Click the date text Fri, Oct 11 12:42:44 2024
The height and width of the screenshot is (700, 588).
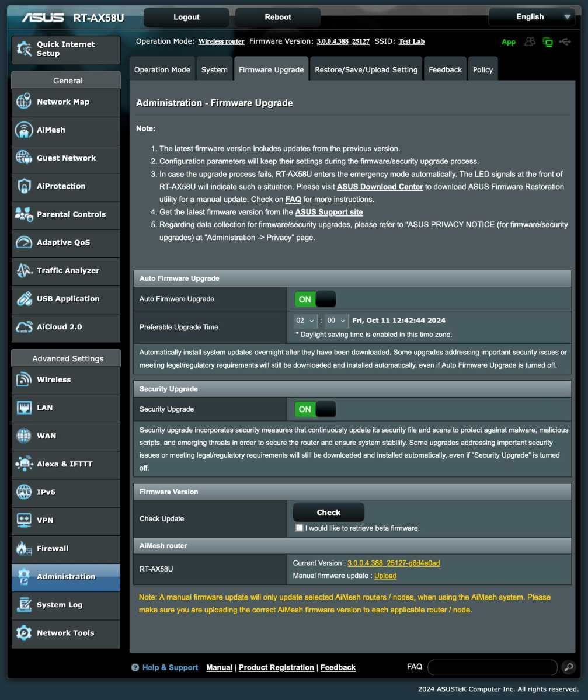point(399,320)
